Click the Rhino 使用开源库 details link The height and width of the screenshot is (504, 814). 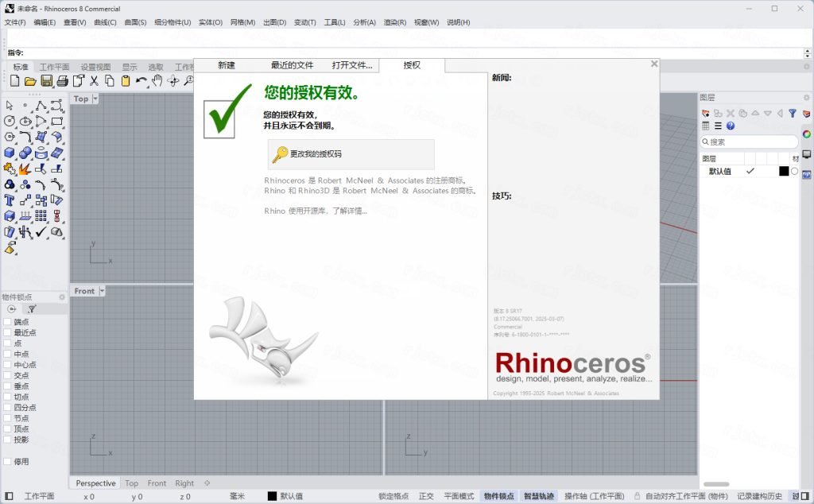tap(316, 211)
